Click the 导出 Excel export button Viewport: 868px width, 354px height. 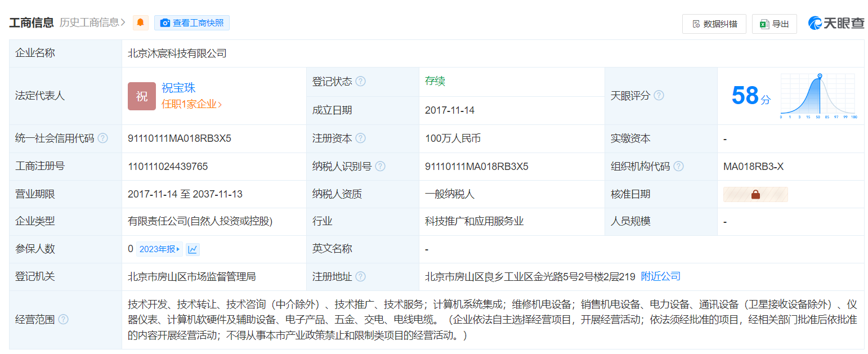(775, 24)
